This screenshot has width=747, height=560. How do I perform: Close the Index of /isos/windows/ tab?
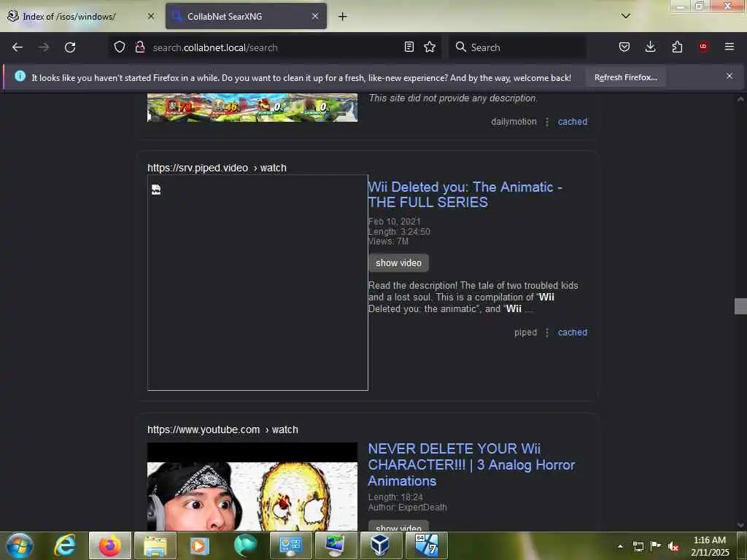point(150,16)
